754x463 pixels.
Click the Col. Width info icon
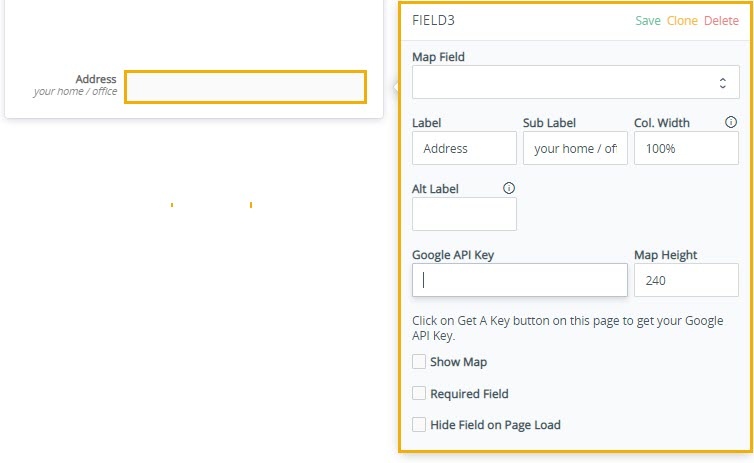(730, 122)
